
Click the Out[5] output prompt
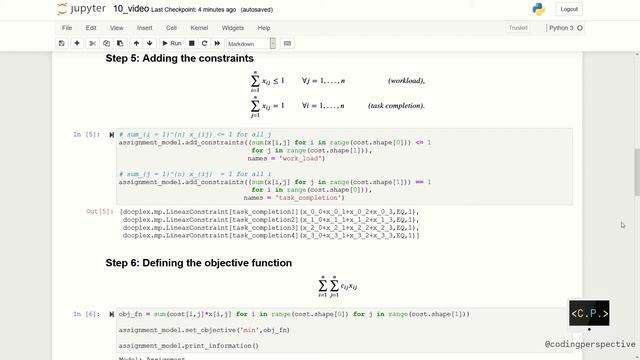99,211
